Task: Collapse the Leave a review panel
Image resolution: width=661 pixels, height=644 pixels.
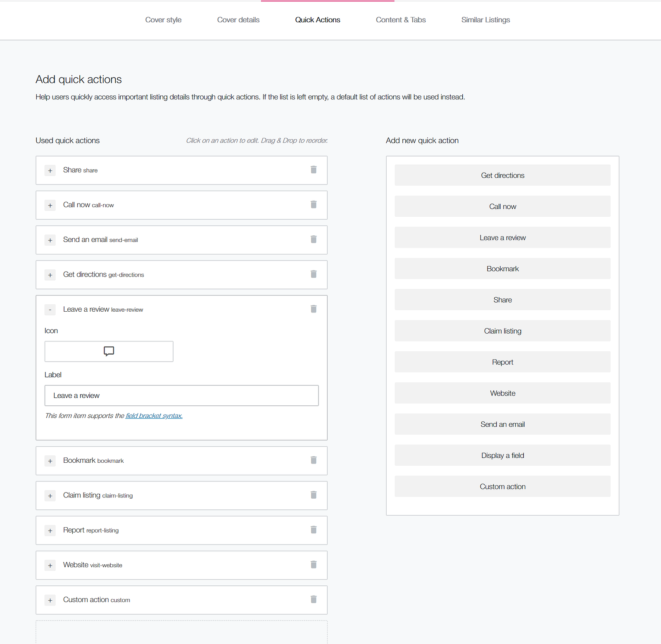Action: tap(50, 310)
